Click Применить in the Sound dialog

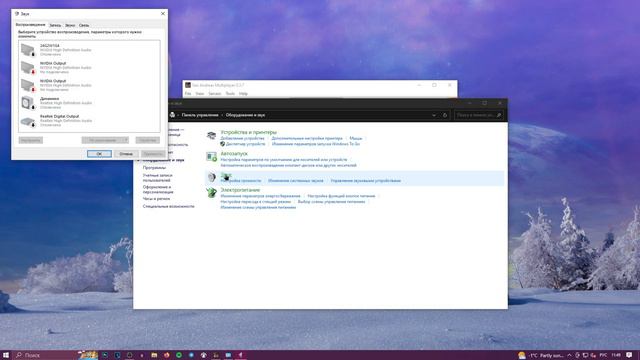(153, 154)
